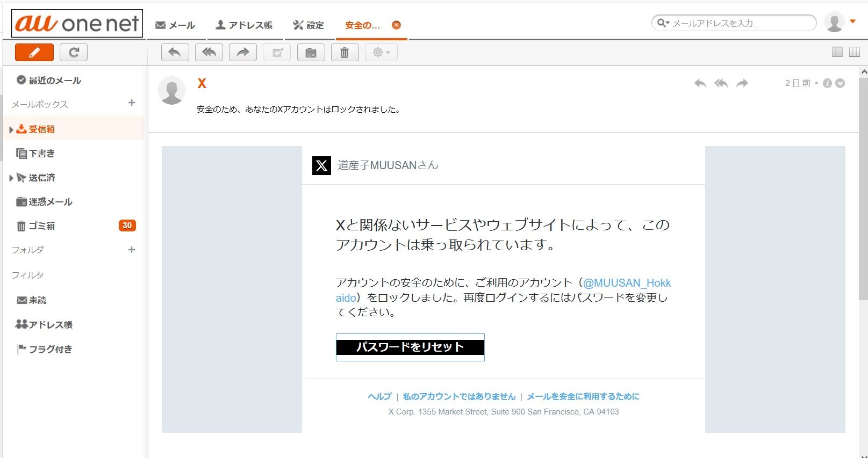Refresh the mailbox
This screenshot has width=868, height=458.
point(74,52)
